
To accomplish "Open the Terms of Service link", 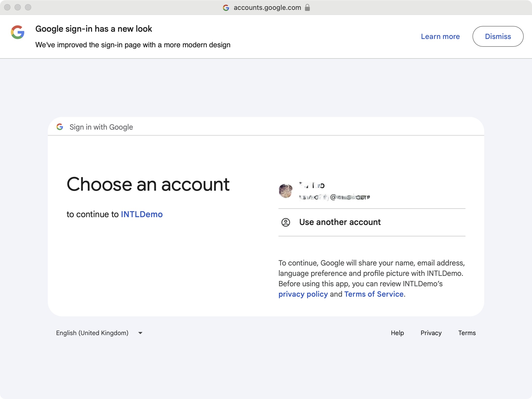I will point(374,294).
